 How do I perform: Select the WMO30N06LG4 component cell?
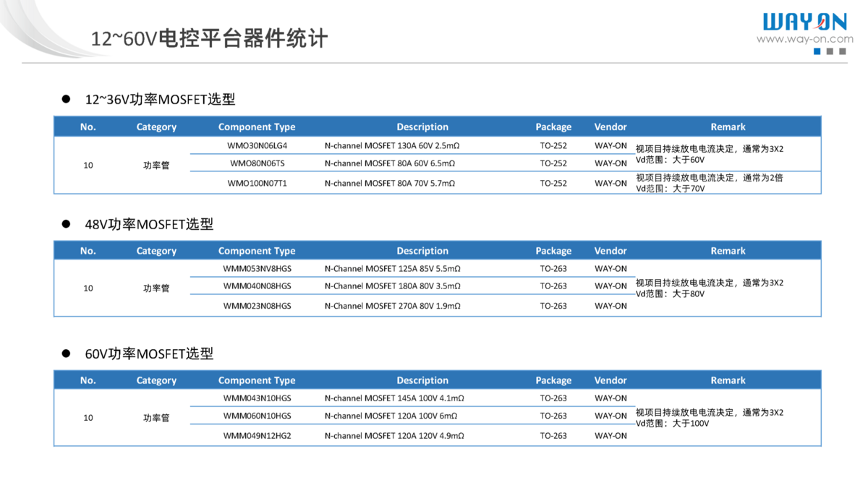tap(257, 145)
